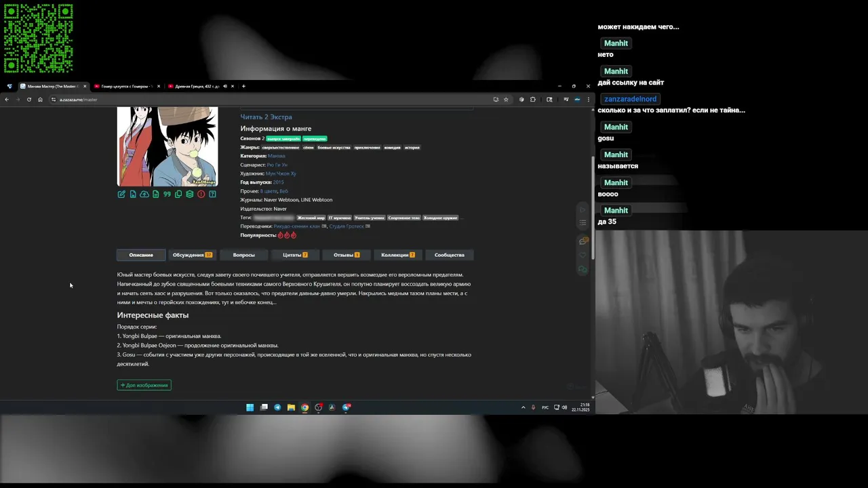The height and width of the screenshot is (488, 868).
Task: Click the microphone icon in the system tray
Action: click(x=533, y=407)
